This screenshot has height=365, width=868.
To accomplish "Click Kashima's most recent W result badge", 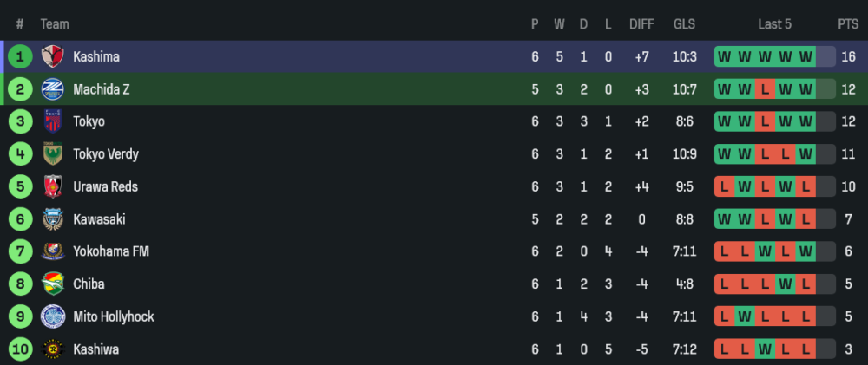I will click(x=806, y=57).
